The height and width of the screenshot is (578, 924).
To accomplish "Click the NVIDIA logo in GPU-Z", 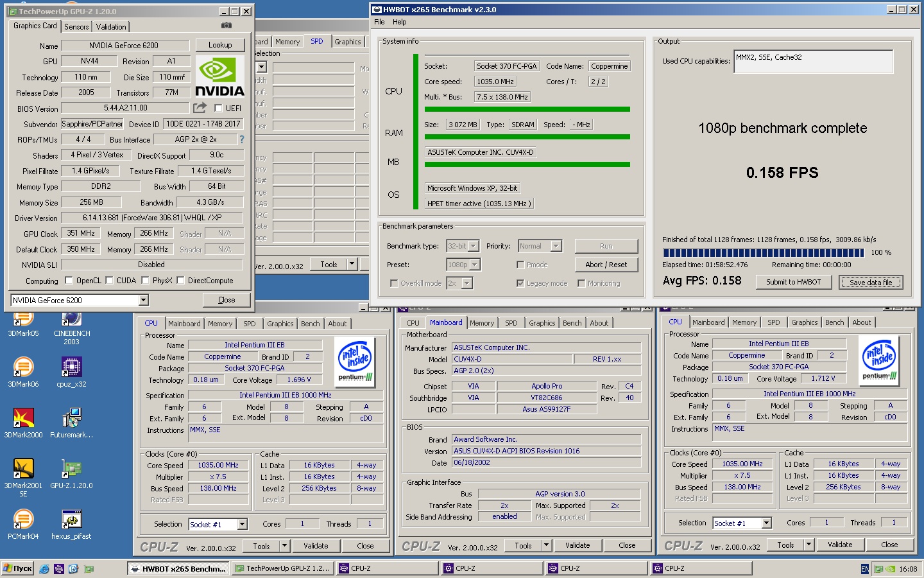I will click(219, 76).
